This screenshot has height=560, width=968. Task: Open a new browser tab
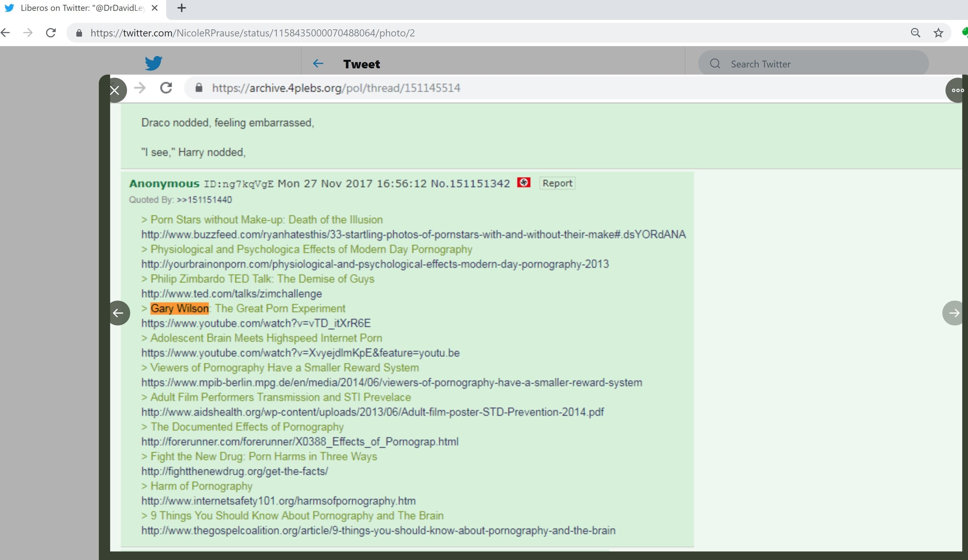tap(182, 8)
